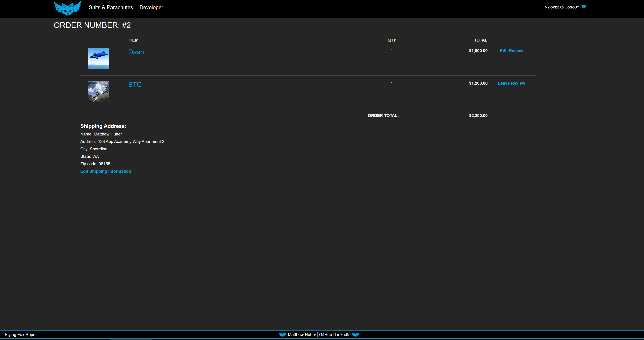Open the Dash wingsuit thumbnail
This screenshot has height=340, width=644.
[x=98, y=59]
